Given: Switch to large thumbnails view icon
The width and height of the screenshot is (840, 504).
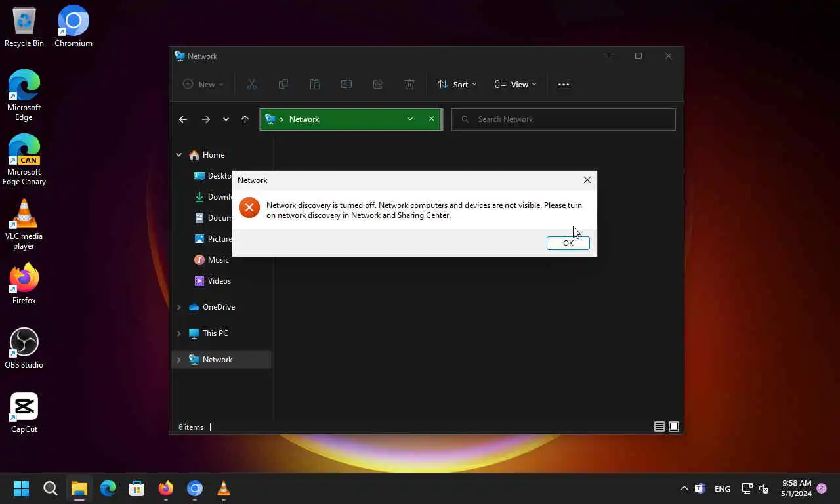Looking at the screenshot, I should point(674,427).
